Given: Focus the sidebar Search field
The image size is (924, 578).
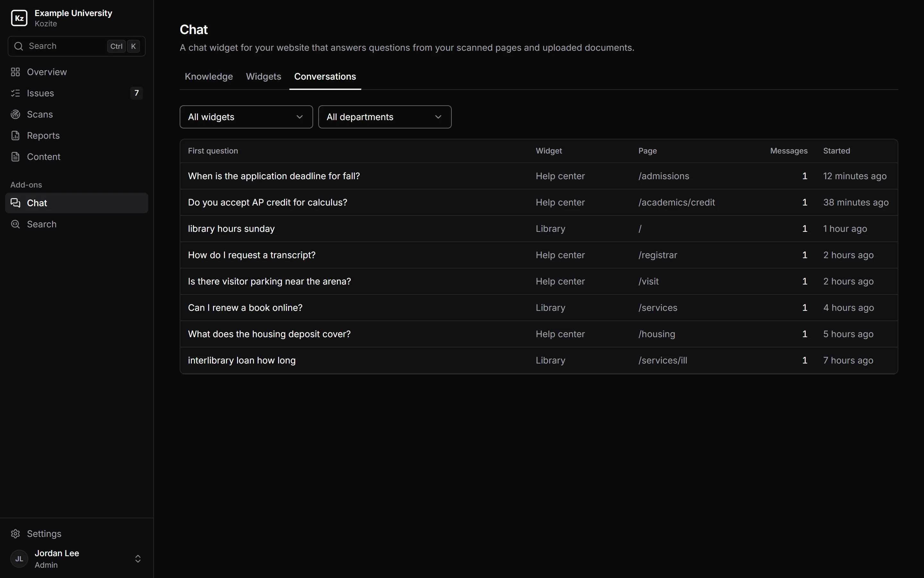Looking at the screenshot, I should click(x=77, y=46).
